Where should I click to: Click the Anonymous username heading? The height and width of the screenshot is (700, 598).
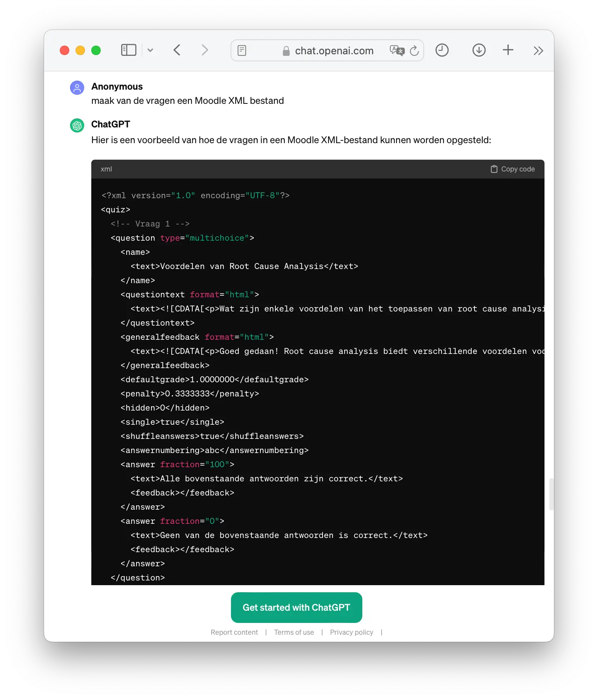click(x=117, y=87)
